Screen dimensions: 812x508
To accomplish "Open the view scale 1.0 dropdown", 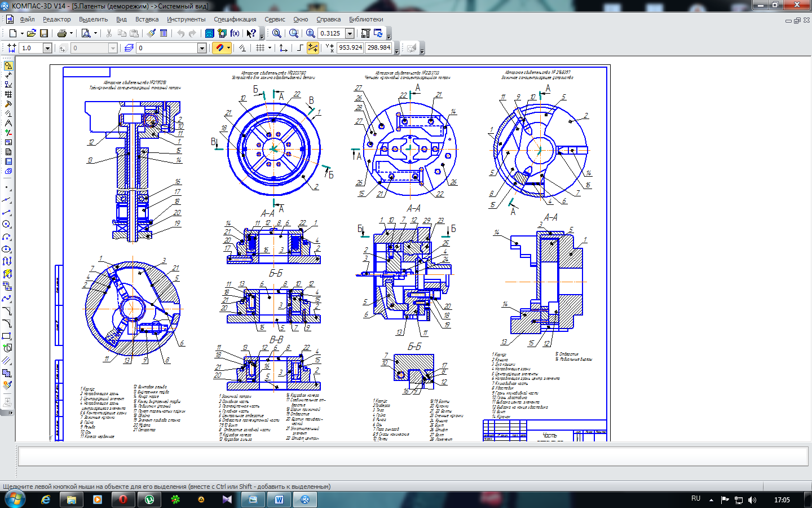I will tap(47, 48).
